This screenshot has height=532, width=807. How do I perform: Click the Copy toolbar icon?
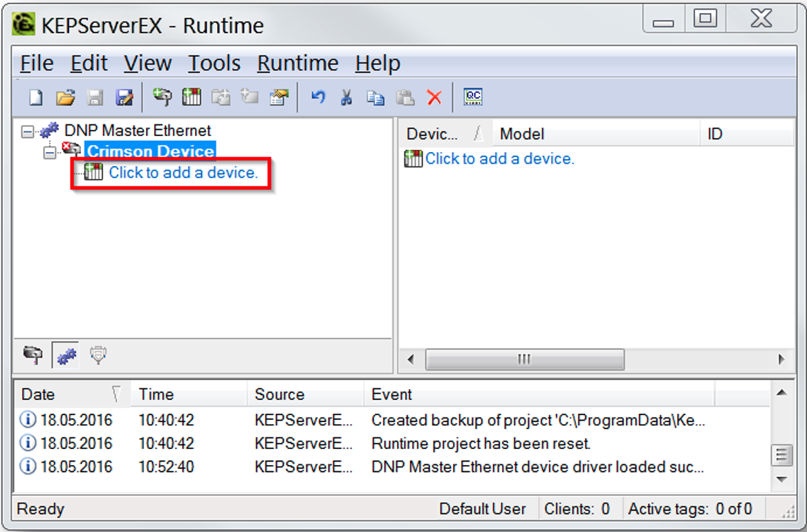click(x=375, y=97)
